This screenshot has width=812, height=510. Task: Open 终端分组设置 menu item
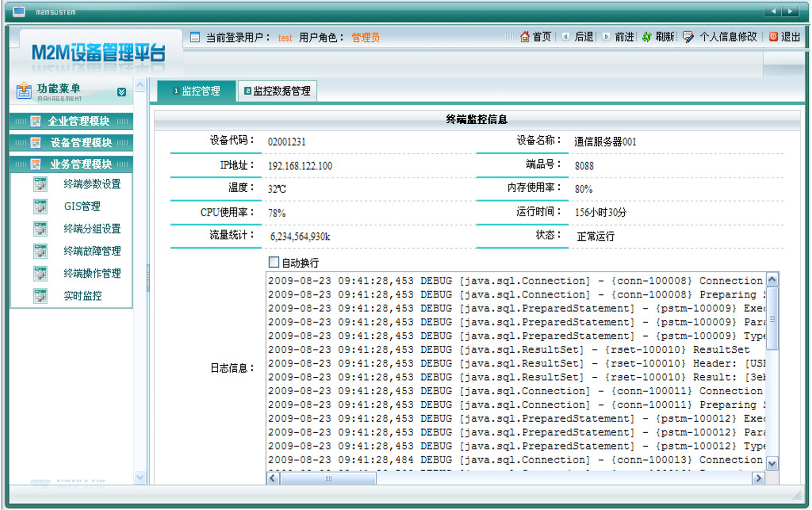tap(92, 229)
